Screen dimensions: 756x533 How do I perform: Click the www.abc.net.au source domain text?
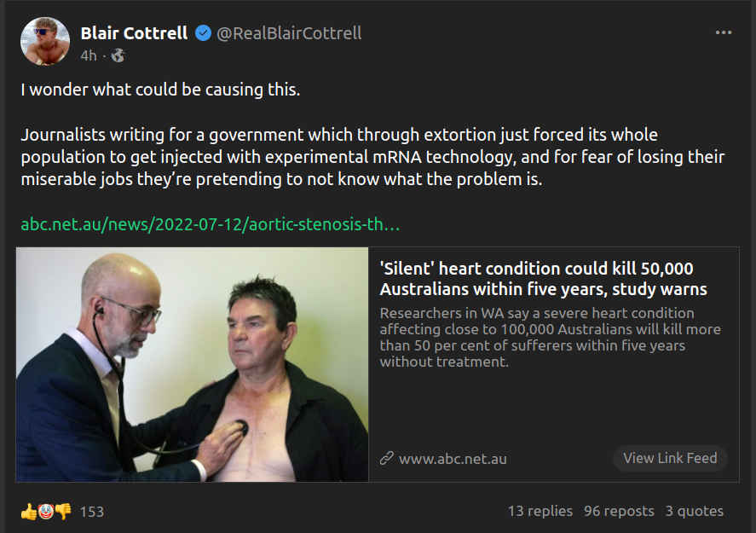coord(453,459)
